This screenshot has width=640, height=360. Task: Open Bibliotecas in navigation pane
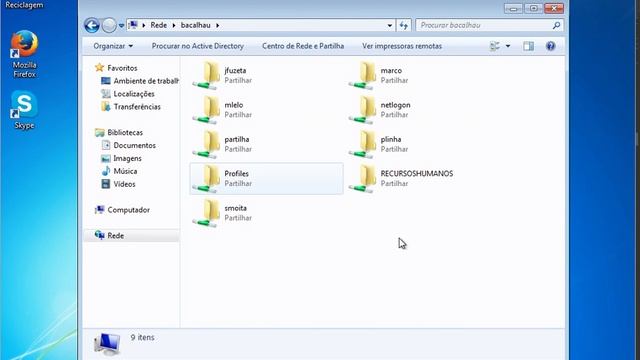125,133
